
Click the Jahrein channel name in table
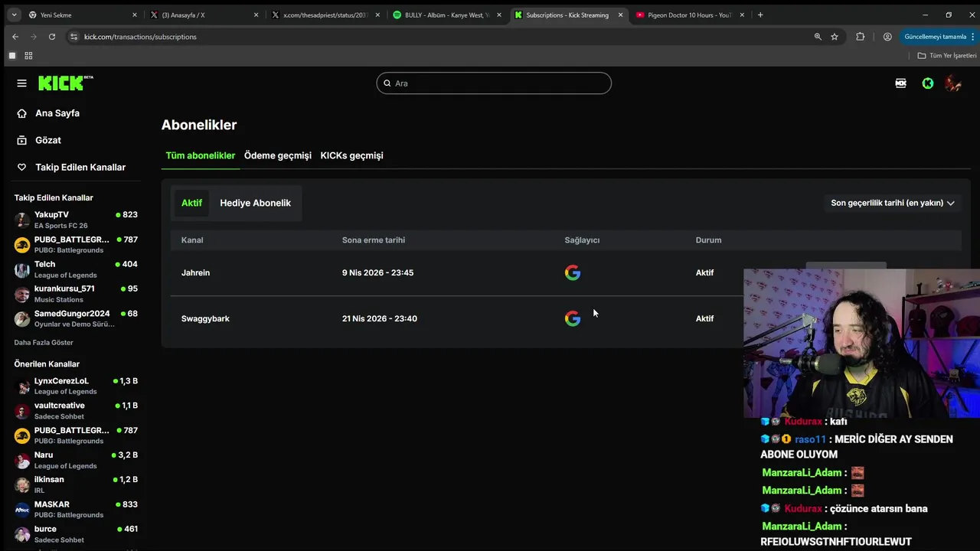[x=195, y=272]
